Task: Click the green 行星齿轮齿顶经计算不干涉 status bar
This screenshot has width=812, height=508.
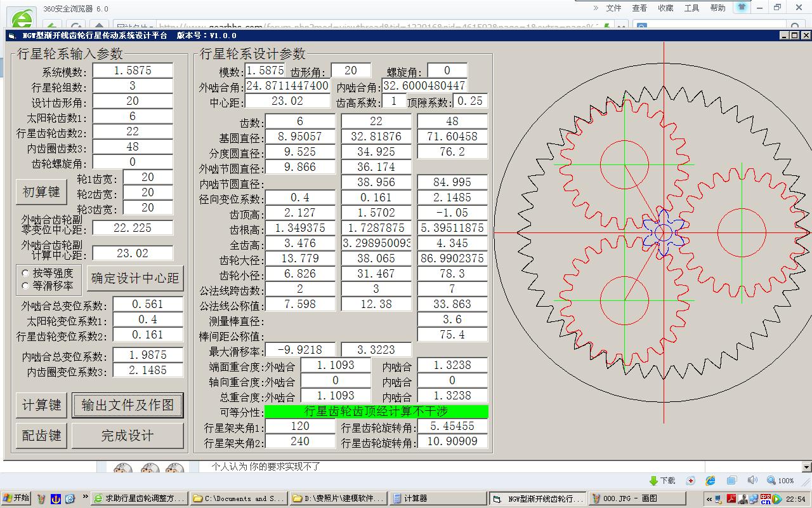Action: click(376, 411)
